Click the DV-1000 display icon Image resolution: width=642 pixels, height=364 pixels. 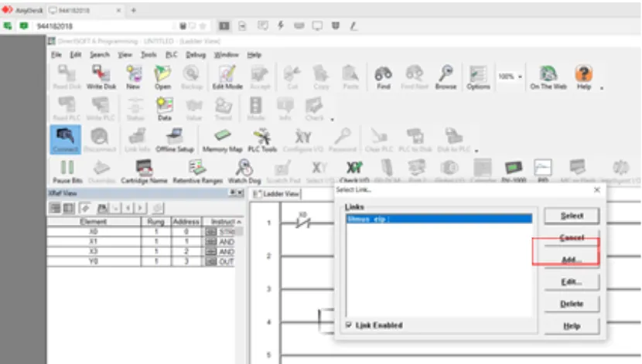[x=514, y=170]
